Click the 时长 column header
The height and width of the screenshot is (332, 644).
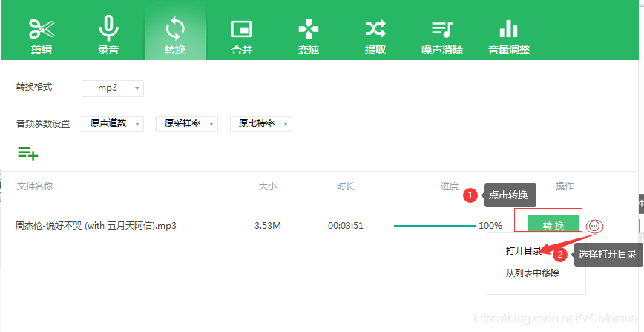click(346, 186)
